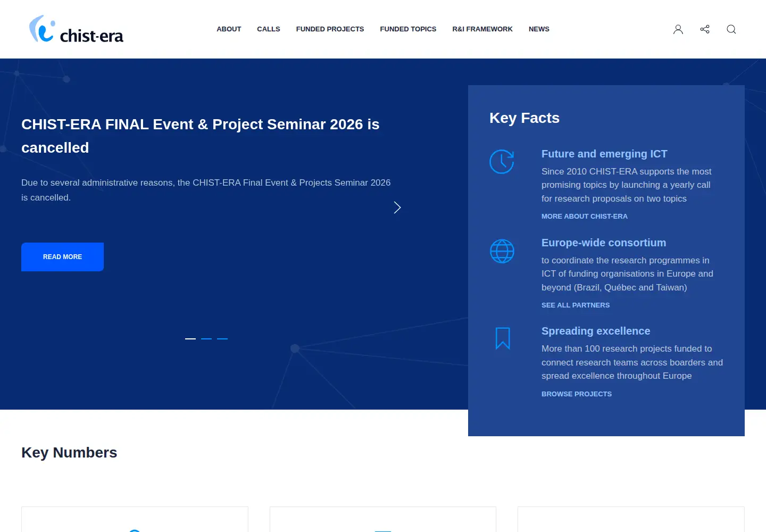766x532 pixels.
Task: Open the R&I FRAMEWORK menu
Action: [x=482, y=29]
